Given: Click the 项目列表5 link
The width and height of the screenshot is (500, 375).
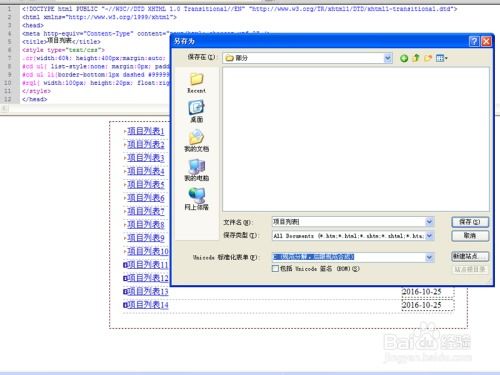Looking at the screenshot, I should click(146, 185).
